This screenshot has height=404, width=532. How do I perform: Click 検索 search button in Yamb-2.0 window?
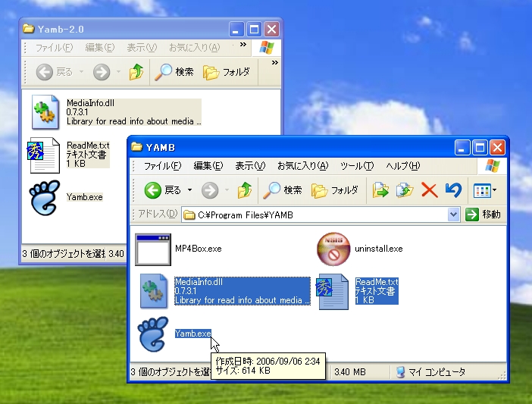coord(174,72)
